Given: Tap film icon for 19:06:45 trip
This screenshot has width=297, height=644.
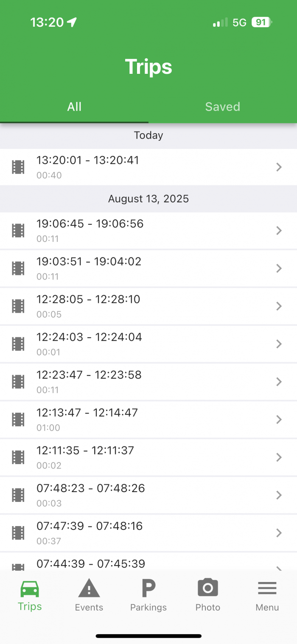Looking at the screenshot, I should (x=18, y=230).
